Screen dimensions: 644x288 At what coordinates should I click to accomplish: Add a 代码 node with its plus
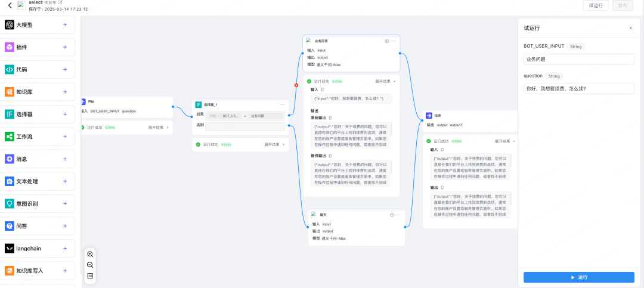(x=65, y=69)
